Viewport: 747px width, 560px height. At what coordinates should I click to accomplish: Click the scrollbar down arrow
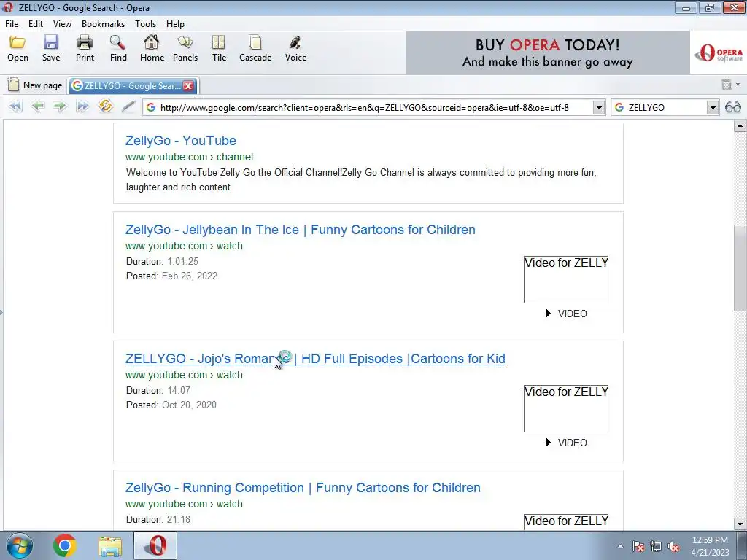click(740, 524)
